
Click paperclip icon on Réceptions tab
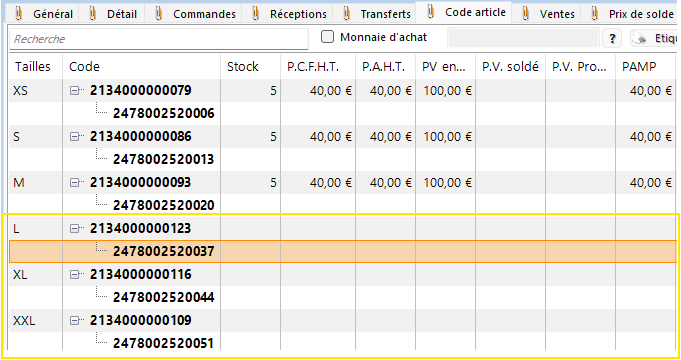pos(255,14)
